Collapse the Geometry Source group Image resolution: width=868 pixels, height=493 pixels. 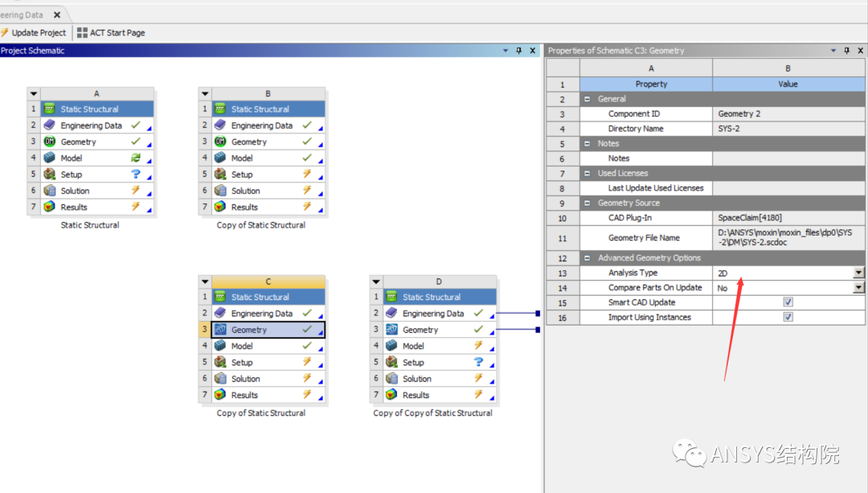pyautogui.click(x=587, y=203)
